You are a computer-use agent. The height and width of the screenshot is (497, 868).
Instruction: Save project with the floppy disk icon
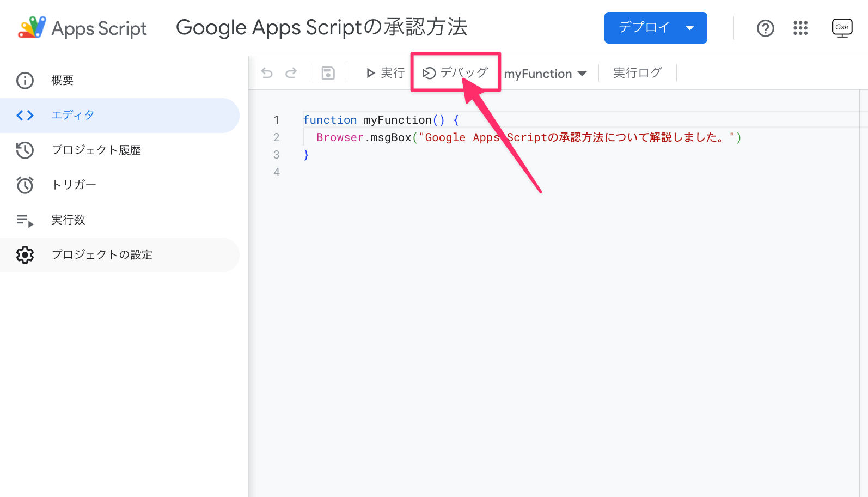(x=328, y=73)
